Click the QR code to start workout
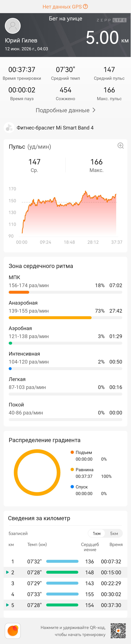The image size is (131, 644). coord(118,631)
